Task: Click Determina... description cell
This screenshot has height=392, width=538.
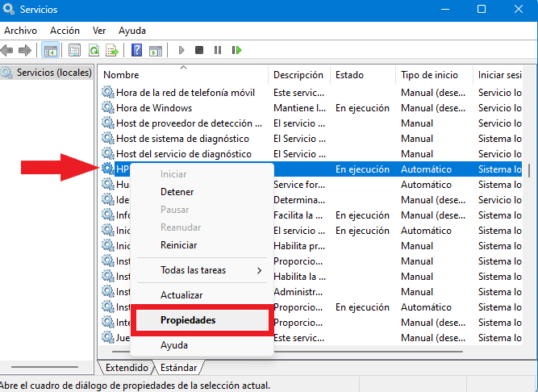Action: coord(298,199)
